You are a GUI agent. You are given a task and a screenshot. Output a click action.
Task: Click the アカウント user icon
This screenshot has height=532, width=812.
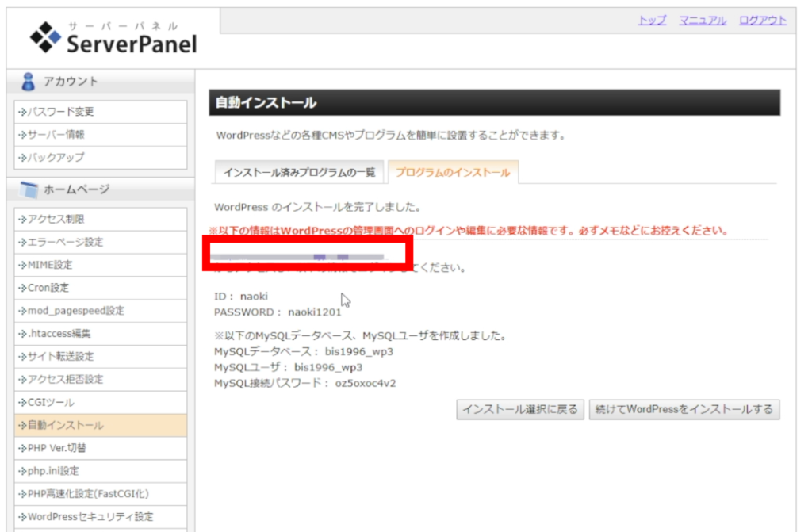[28, 82]
